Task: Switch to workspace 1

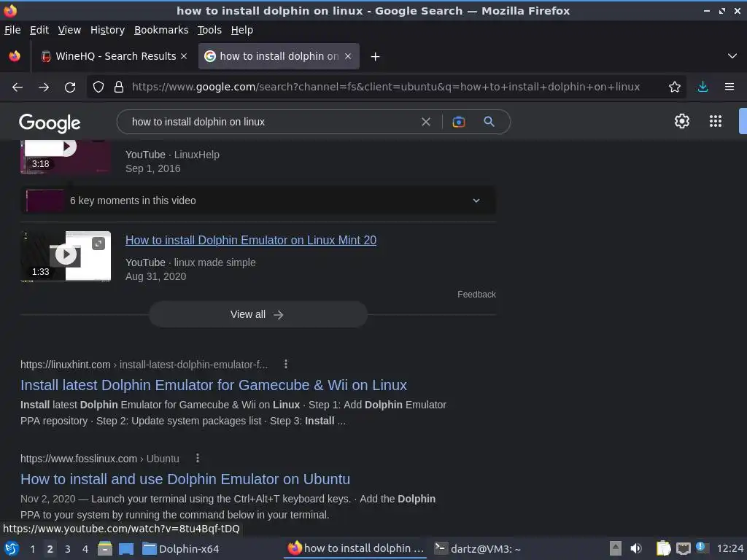Action: 32,549
